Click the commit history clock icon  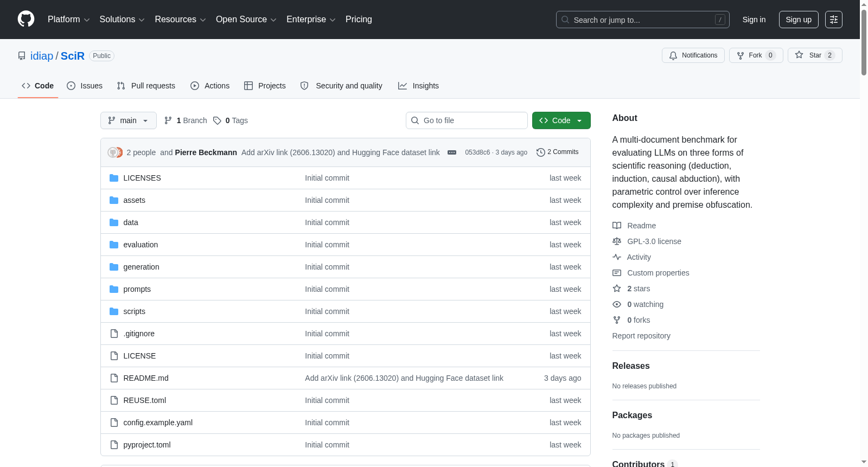coord(540,152)
